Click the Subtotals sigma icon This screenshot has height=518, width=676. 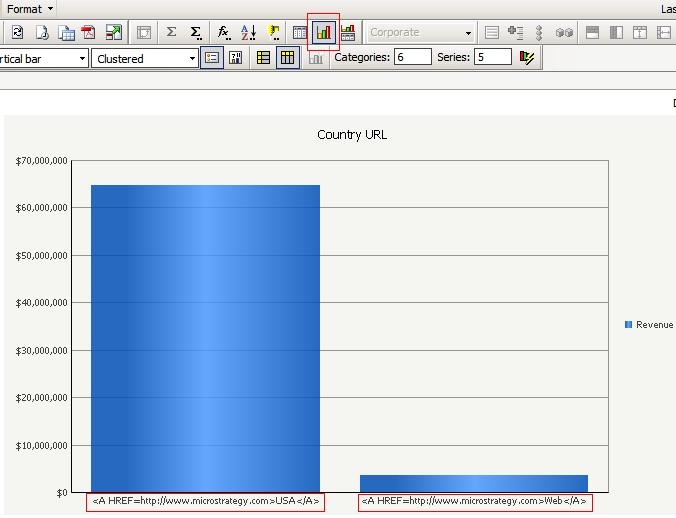point(171,32)
